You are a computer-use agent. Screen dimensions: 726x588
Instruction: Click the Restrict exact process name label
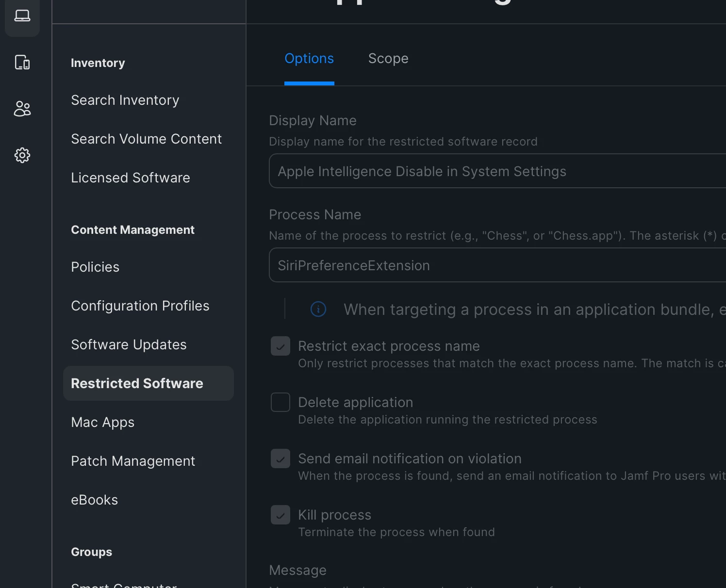(389, 346)
